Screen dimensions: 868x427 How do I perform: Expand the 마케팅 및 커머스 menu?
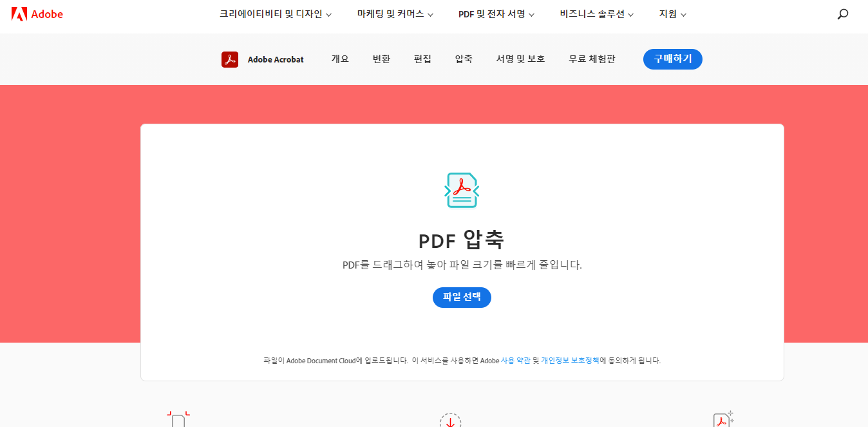point(395,14)
